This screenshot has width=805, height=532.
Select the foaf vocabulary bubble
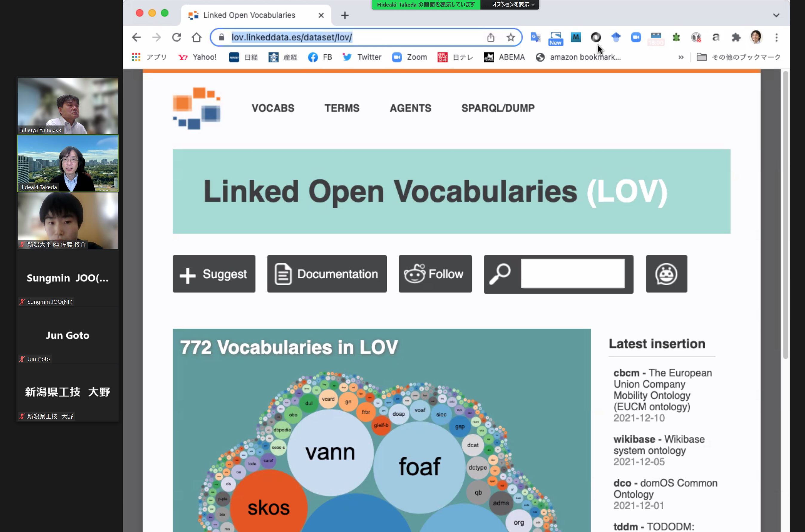coord(419,467)
